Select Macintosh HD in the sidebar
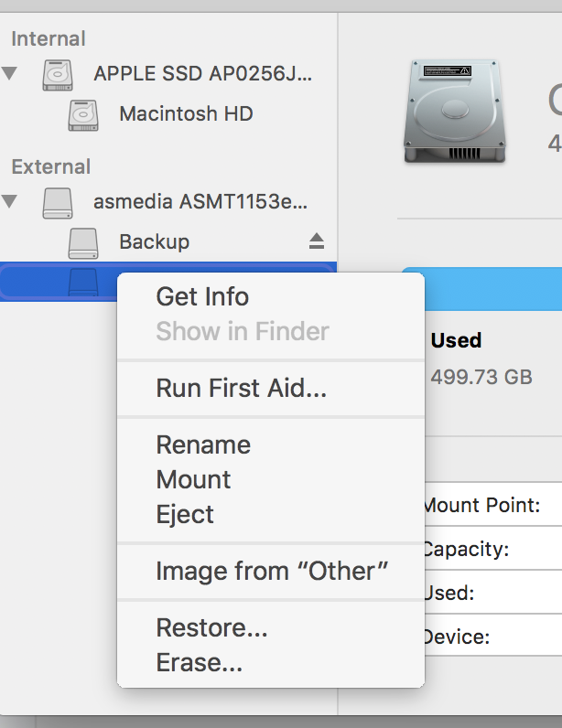The width and height of the screenshot is (562, 728). click(x=186, y=114)
